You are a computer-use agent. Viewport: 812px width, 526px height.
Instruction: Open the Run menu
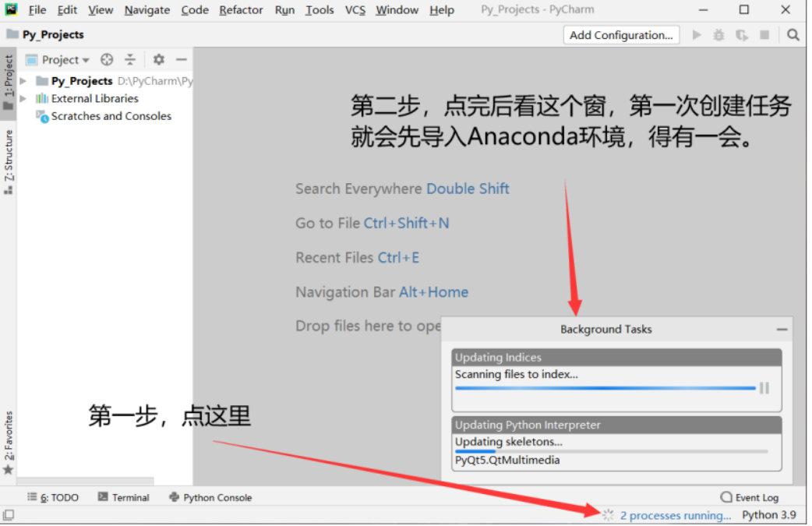coord(284,10)
